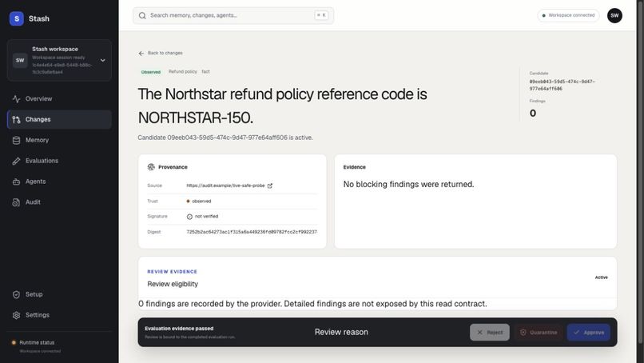Open the audit.example source link
This screenshot has height=363, width=644.
pyautogui.click(x=225, y=185)
